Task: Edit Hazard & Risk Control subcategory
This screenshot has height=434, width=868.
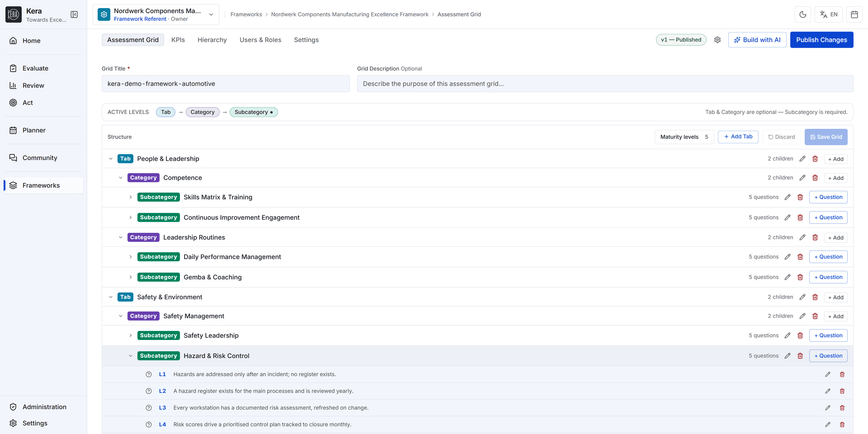Action: 788,356
